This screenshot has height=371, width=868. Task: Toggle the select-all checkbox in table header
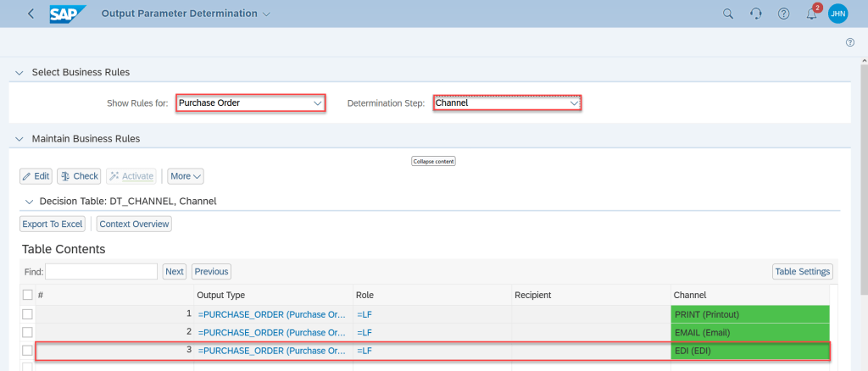tap(27, 295)
